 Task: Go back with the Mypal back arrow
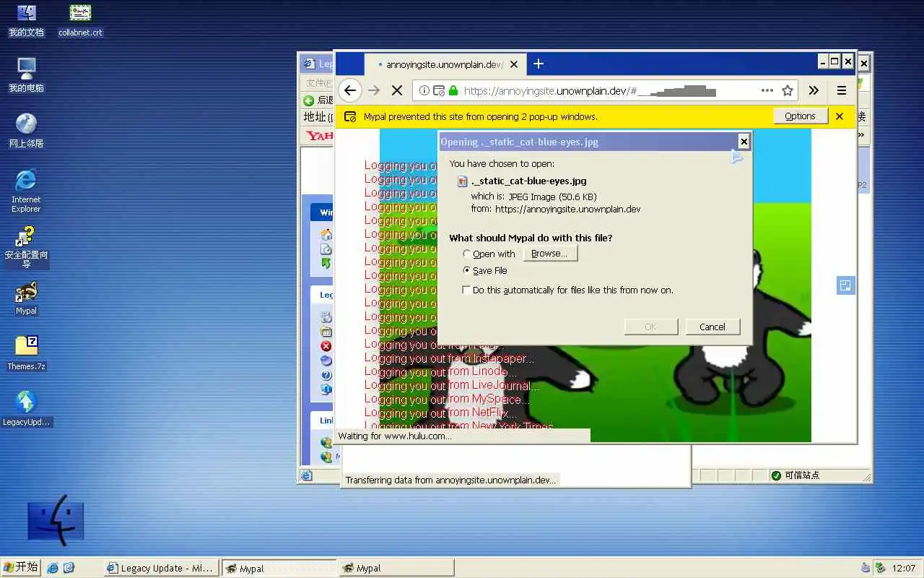(350, 90)
